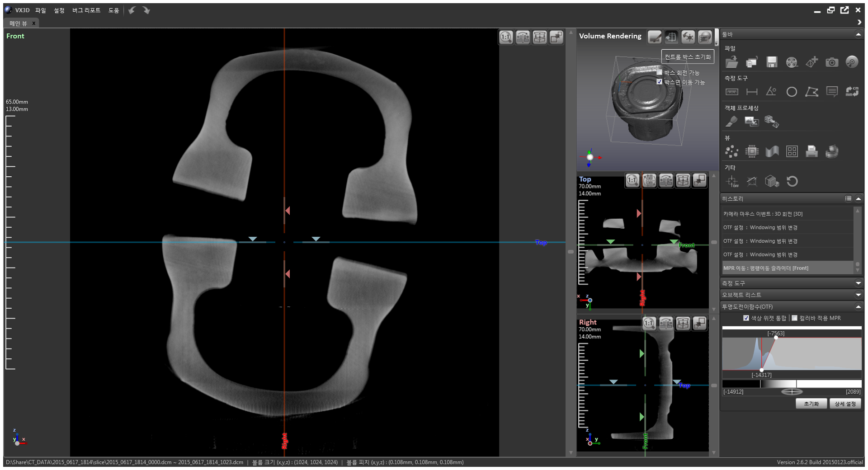
Task: Collapse the 히스토리 panel arrow
Action: tap(858, 198)
